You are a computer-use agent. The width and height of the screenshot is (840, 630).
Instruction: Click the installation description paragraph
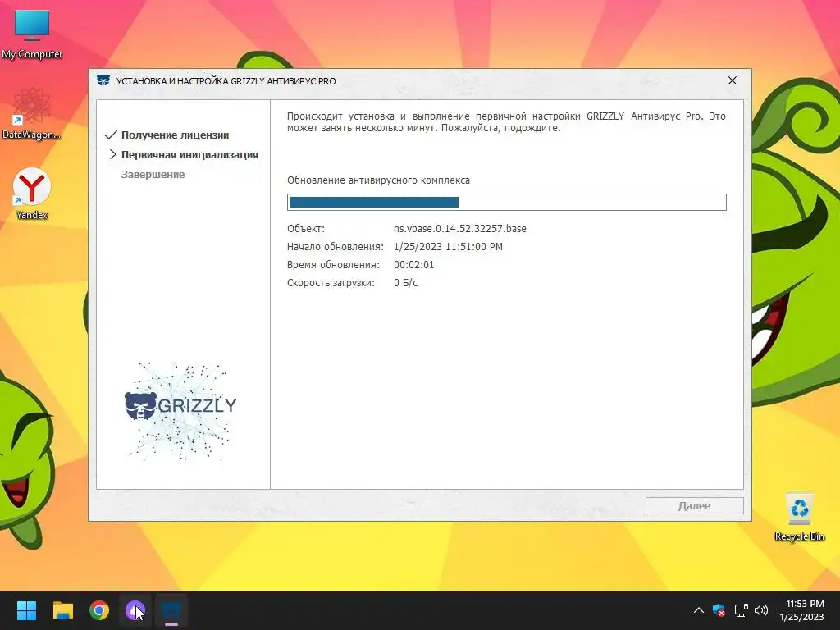click(506, 122)
